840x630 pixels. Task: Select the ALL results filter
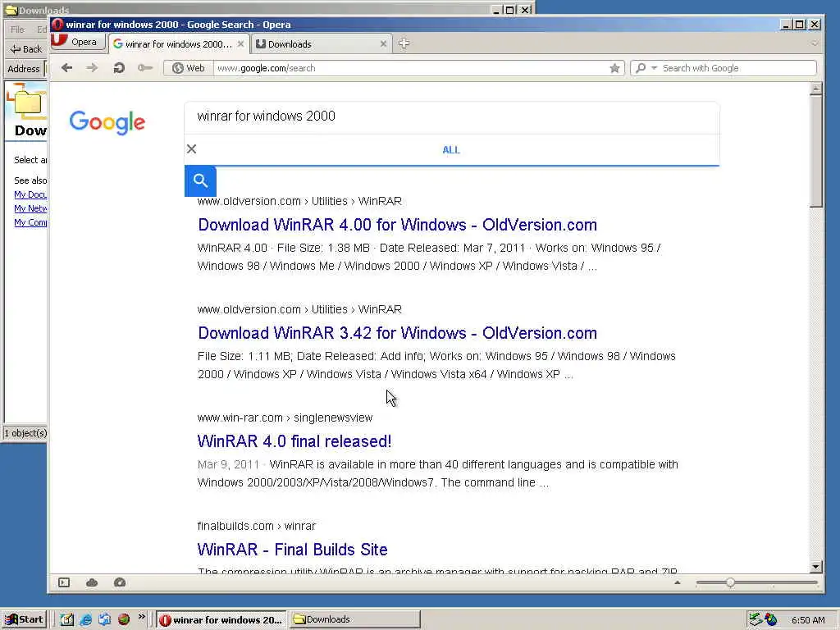451,150
